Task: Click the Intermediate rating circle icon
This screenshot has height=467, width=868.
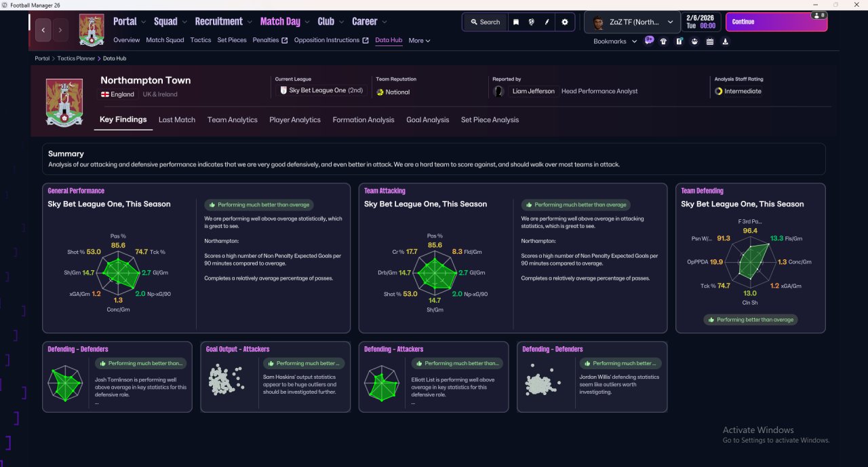Action: pos(718,91)
